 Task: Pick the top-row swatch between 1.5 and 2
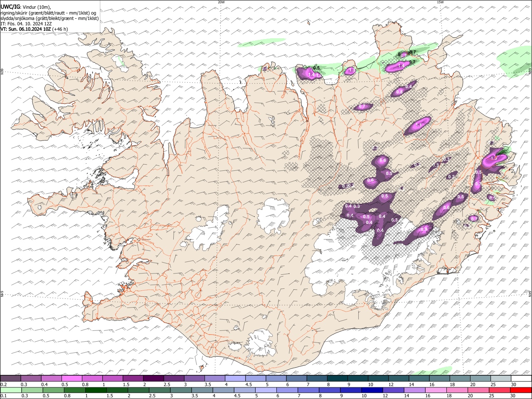pyautogui.click(x=133, y=378)
